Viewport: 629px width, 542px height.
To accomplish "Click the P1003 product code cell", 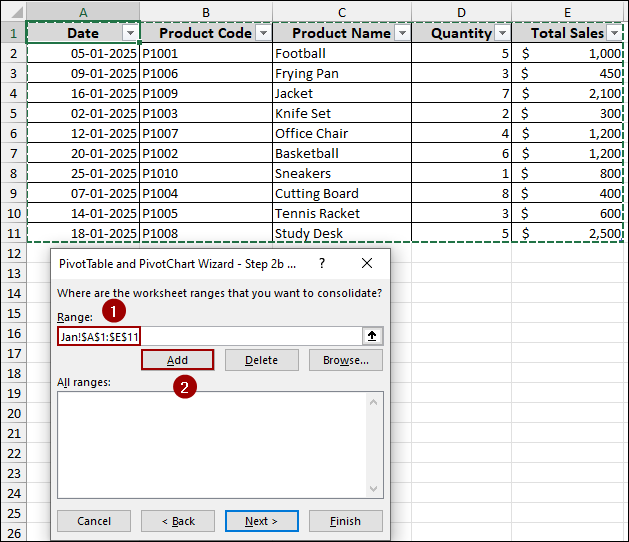I will pyautogui.click(x=206, y=113).
